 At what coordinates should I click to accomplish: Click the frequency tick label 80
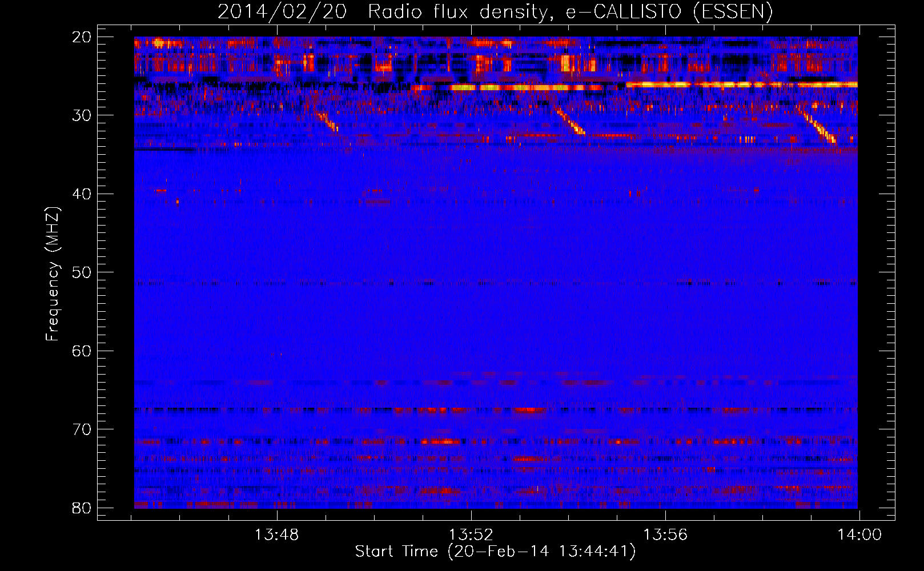point(82,508)
